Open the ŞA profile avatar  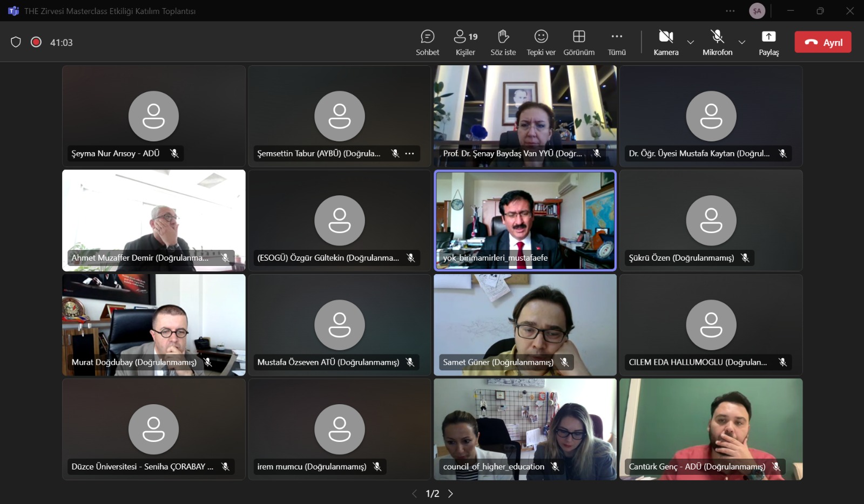pos(757,11)
